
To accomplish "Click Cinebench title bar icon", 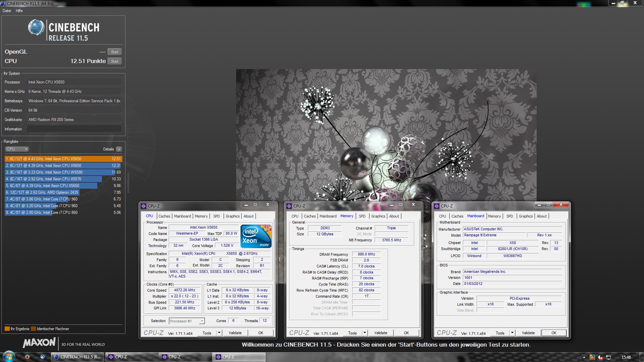I will (x=3, y=3).
